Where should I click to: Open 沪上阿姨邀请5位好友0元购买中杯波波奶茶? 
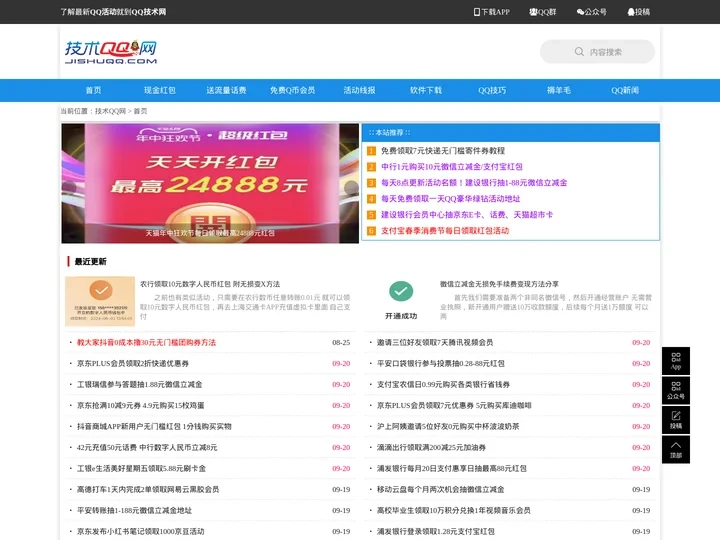point(448,427)
